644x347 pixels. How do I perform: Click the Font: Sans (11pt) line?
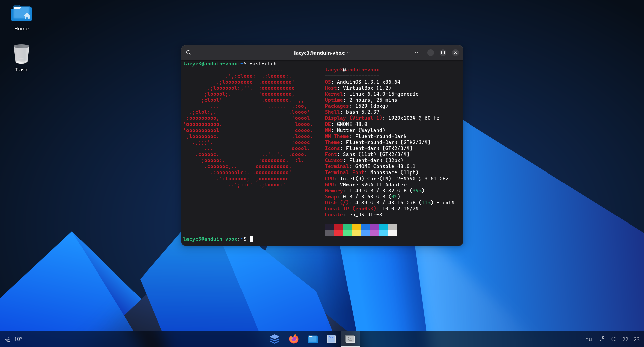pos(367,154)
